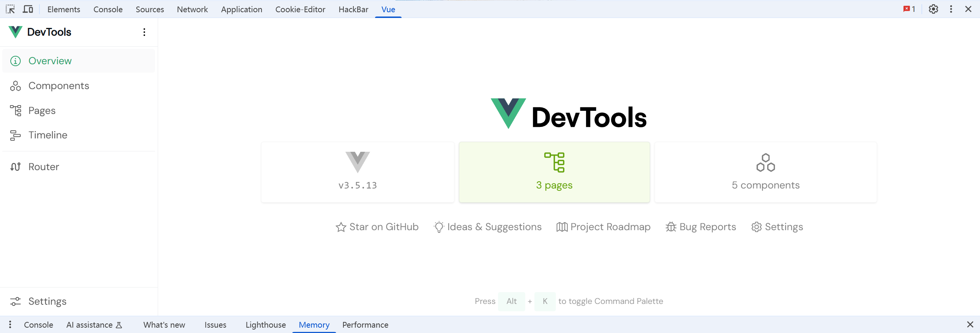This screenshot has height=333, width=980.
Task: Open the Cookie-Editor tab
Action: coord(300,9)
